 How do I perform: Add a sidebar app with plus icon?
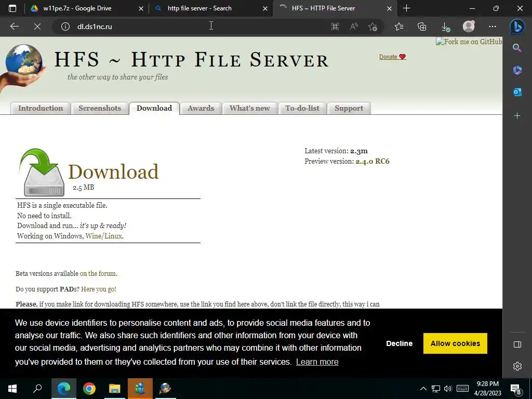[x=517, y=116]
